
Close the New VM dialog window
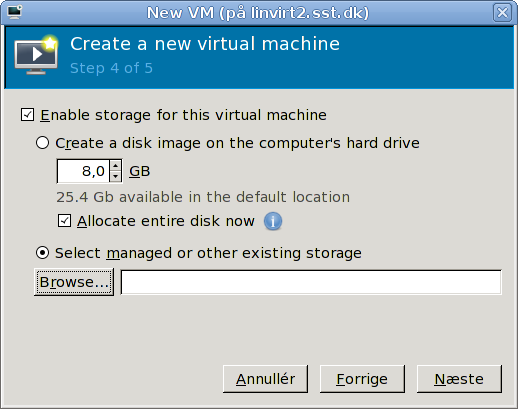(x=502, y=13)
